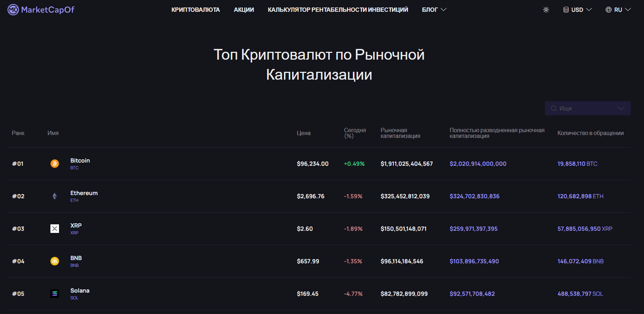Open the КРИПТОВАЛЮТА menu item
The height and width of the screenshot is (314, 644).
click(x=196, y=10)
